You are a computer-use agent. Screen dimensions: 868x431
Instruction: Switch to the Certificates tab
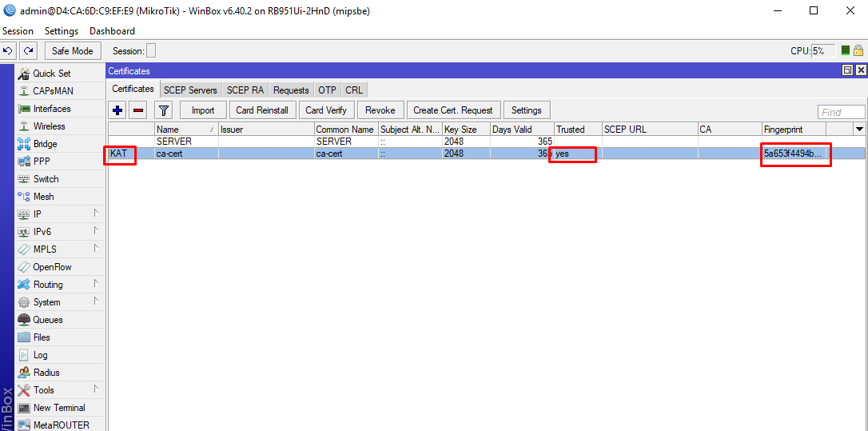click(133, 89)
